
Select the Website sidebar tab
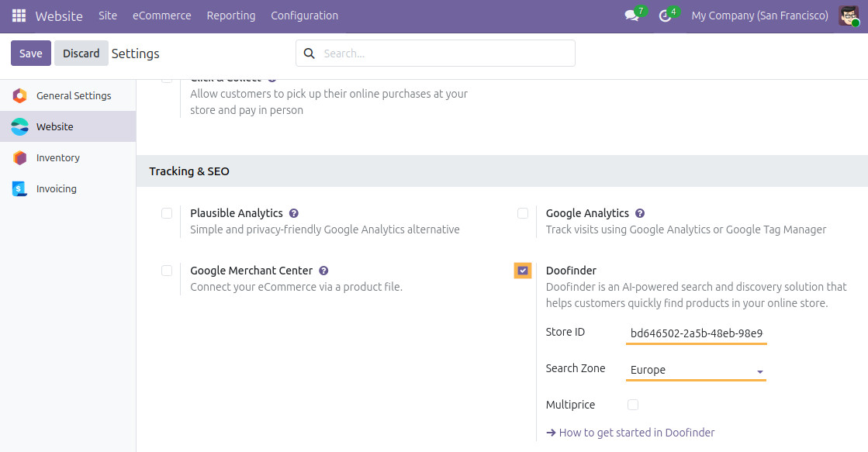[x=67, y=126]
